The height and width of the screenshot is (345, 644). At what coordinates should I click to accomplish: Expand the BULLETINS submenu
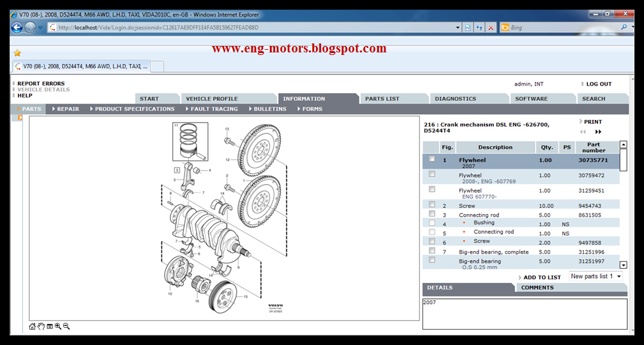pyautogui.click(x=267, y=109)
